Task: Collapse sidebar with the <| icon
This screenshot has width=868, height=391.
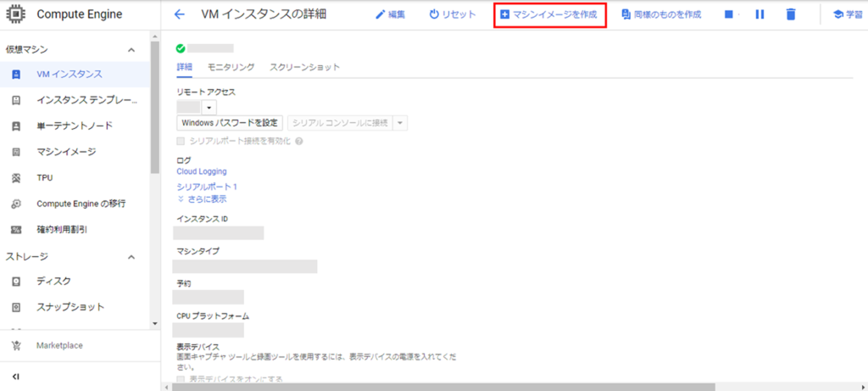Action: click(16, 377)
